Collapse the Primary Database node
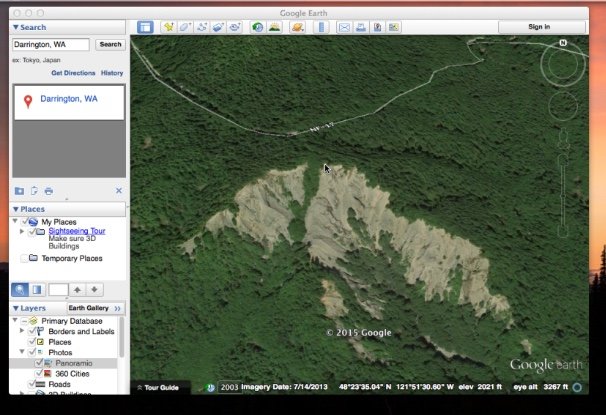This screenshot has height=415, width=606. (15, 320)
